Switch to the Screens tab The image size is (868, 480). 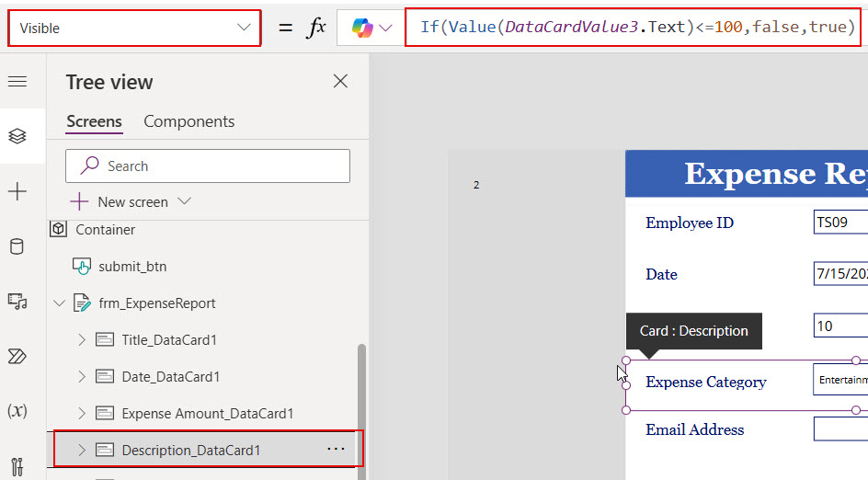(x=94, y=121)
